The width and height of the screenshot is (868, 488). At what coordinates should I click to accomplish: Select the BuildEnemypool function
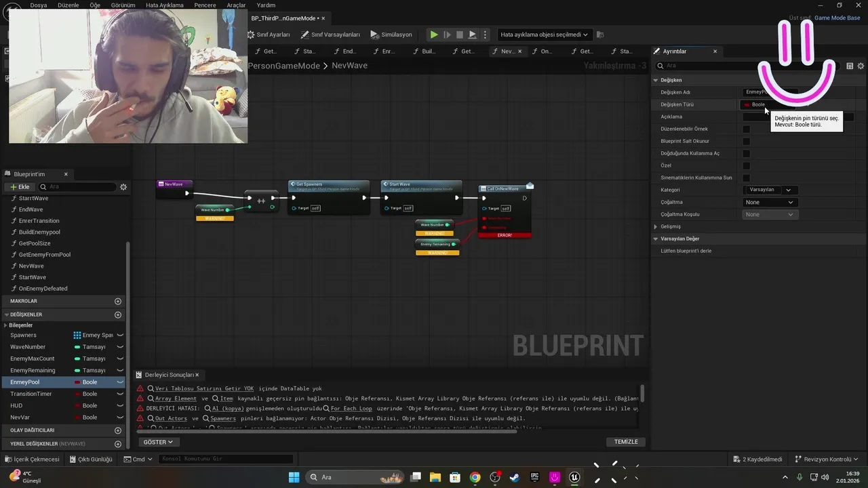point(39,232)
